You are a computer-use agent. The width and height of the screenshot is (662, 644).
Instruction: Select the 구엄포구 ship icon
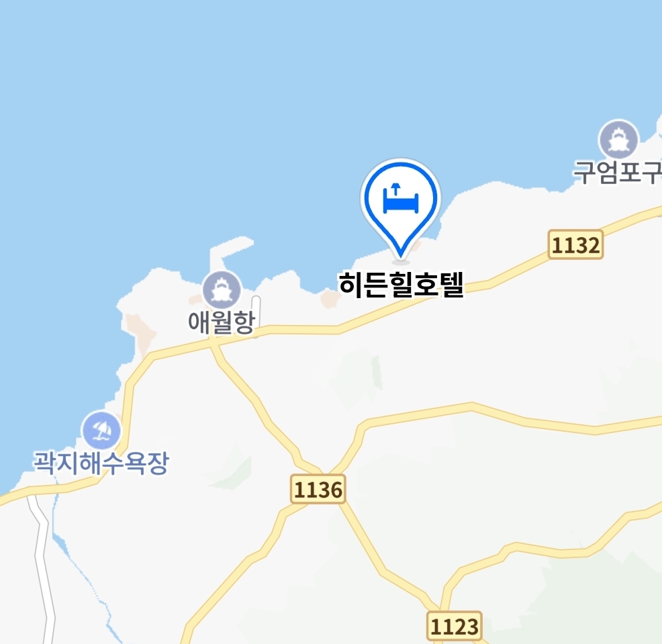point(618,140)
